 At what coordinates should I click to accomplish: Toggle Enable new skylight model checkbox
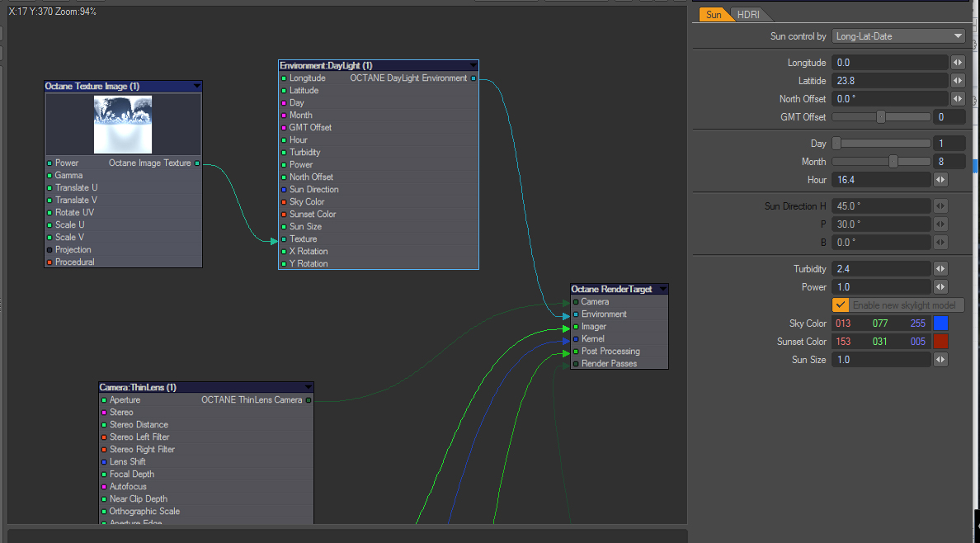point(840,305)
